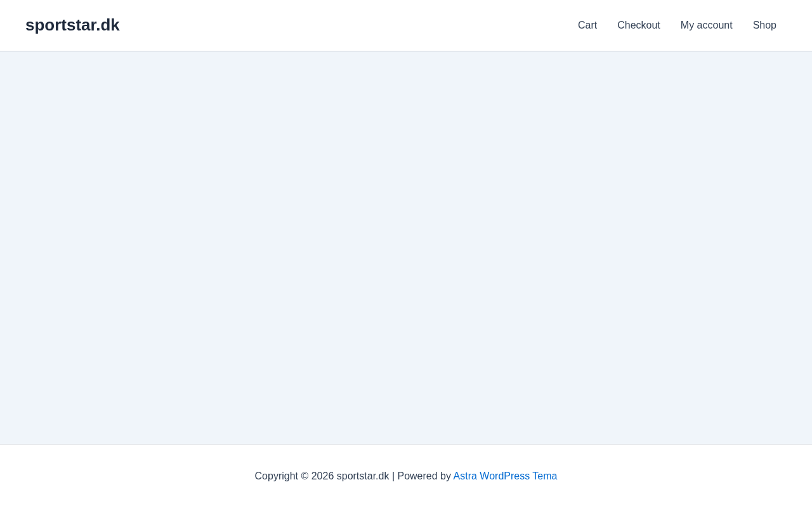The image size is (812, 508).
Task: Click the empty main content area
Action: (406, 248)
